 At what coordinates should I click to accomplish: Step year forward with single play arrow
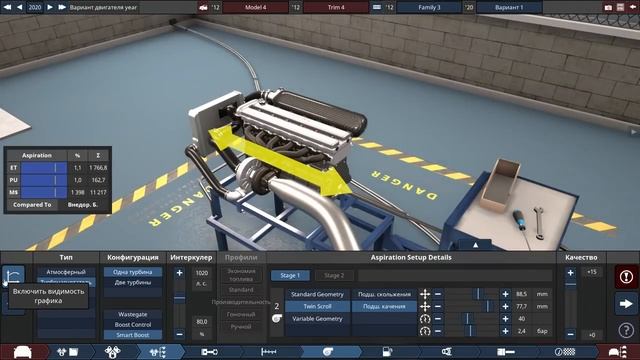click(x=50, y=7)
